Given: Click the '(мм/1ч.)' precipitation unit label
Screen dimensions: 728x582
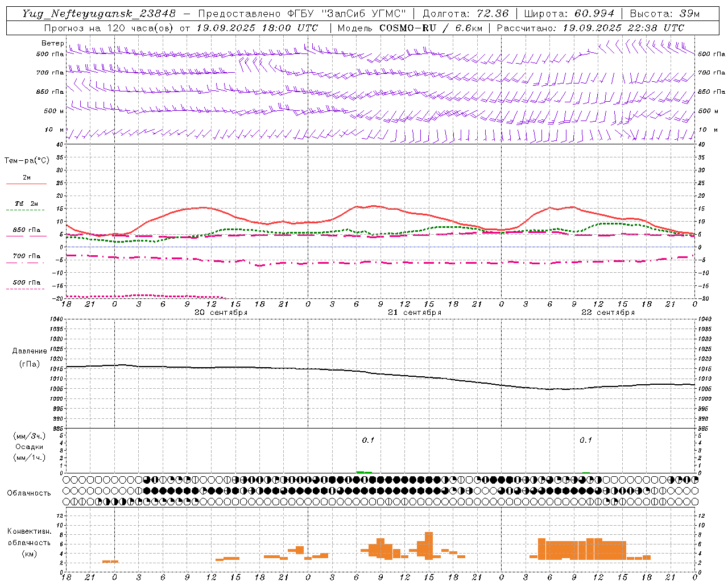Looking at the screenshot, I should click(x=30, y=458).
